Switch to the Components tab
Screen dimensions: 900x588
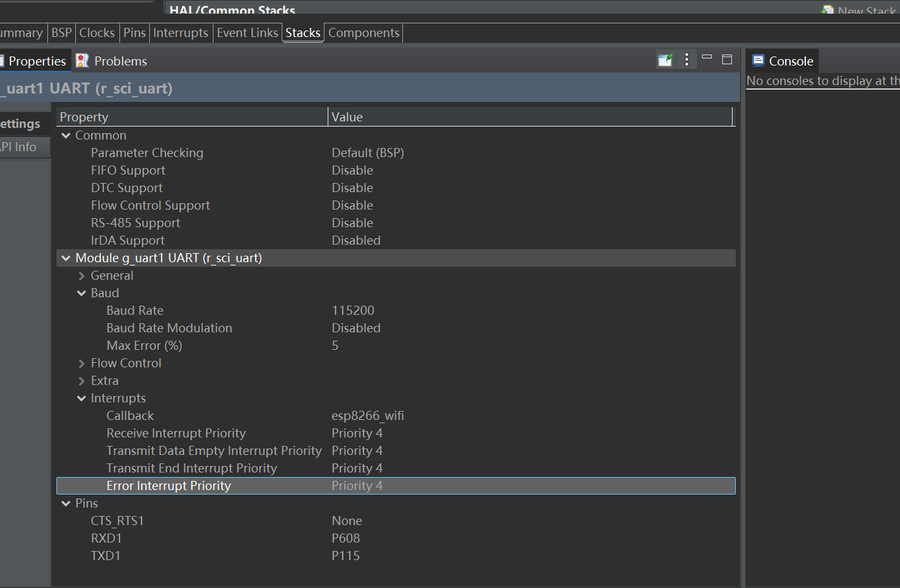click(x=364, y=33)
